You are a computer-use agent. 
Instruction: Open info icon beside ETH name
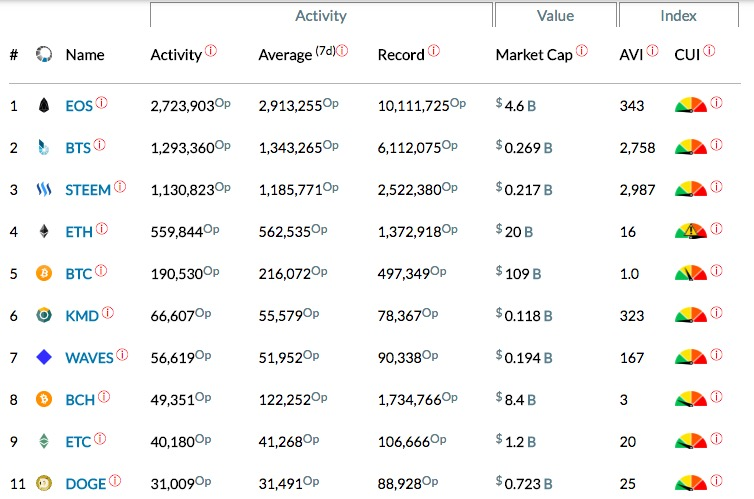(101, 228)
